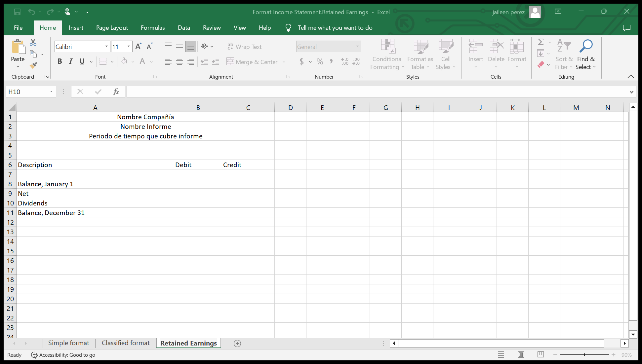The image size is (642, 364).
Task: Apply Percent Style formatting
Action: 320,61
